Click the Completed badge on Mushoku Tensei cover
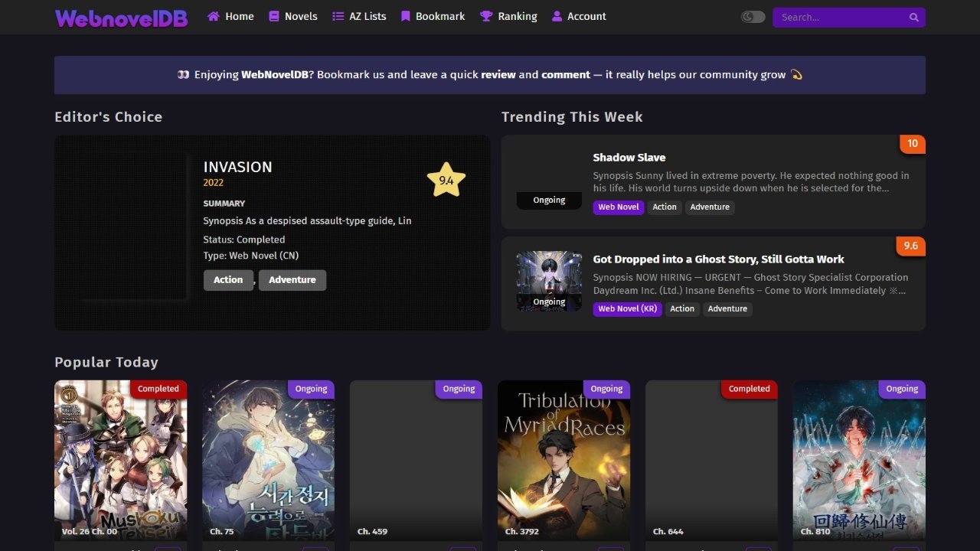This screenshot has height=551, width=980. click(158, 389)
